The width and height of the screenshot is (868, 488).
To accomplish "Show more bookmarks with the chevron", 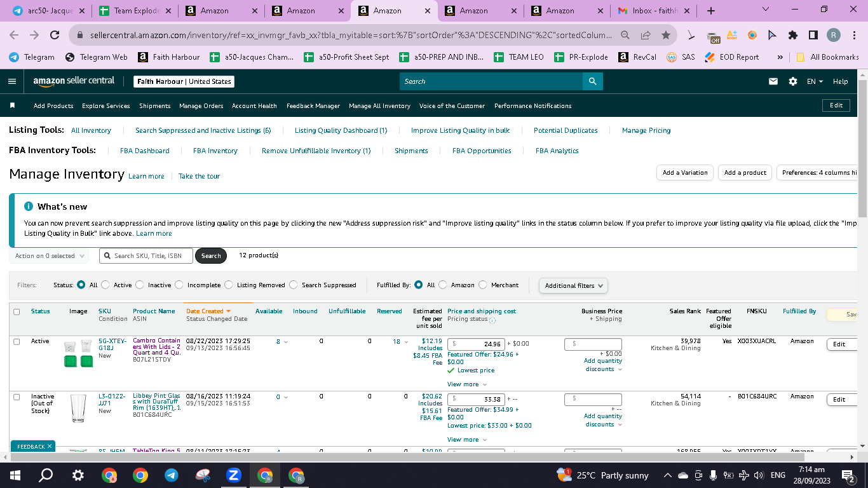I will (780, 57).
